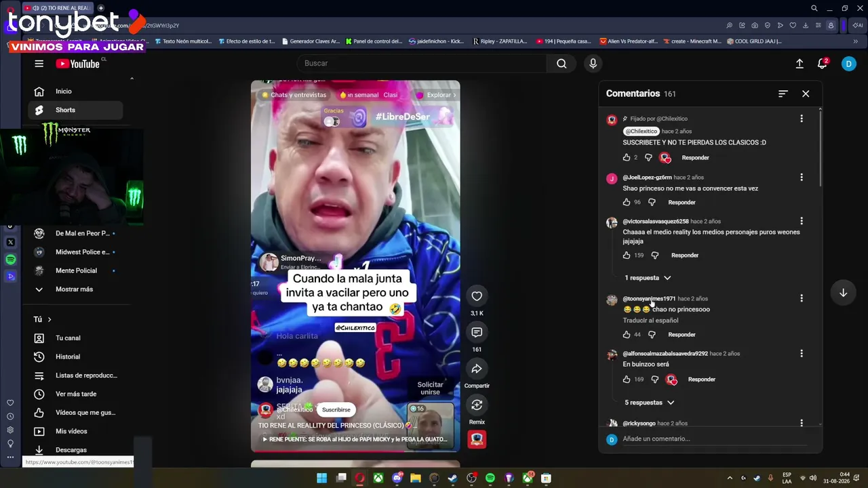This screenshot has width=868, height=488.
Task: Click the search magnifier button
Action: point(561,63)
